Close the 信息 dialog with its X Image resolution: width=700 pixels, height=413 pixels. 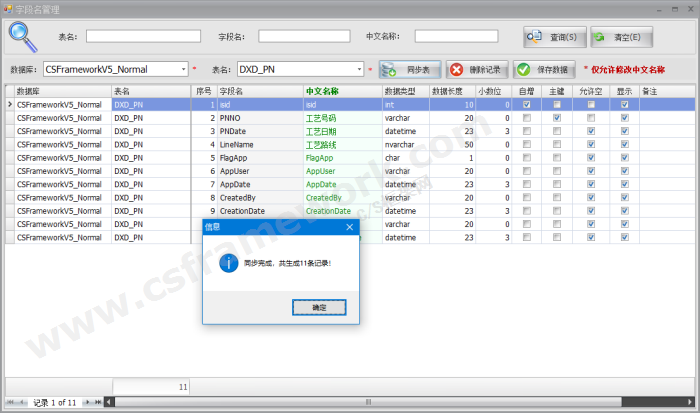click(x=350, y=227)
